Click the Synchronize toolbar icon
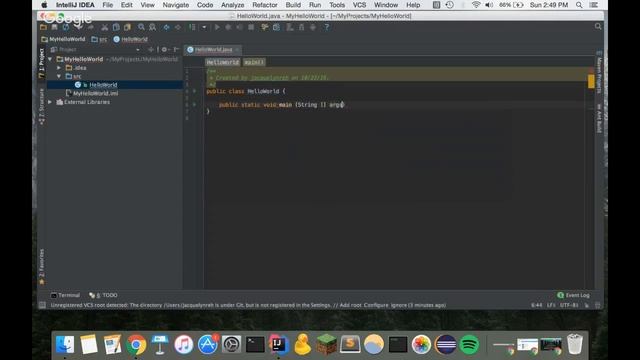The width and height of the screenshot is (640, 360). [66, 27]
